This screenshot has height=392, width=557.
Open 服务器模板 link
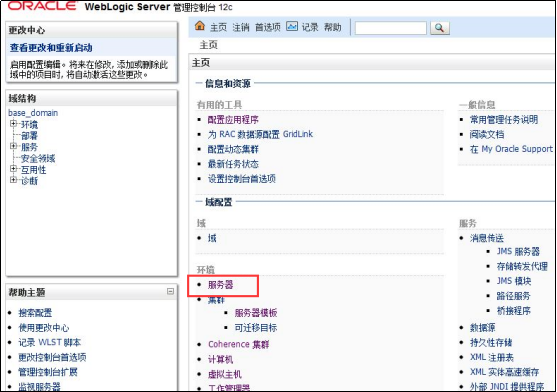tap(256, 313)
